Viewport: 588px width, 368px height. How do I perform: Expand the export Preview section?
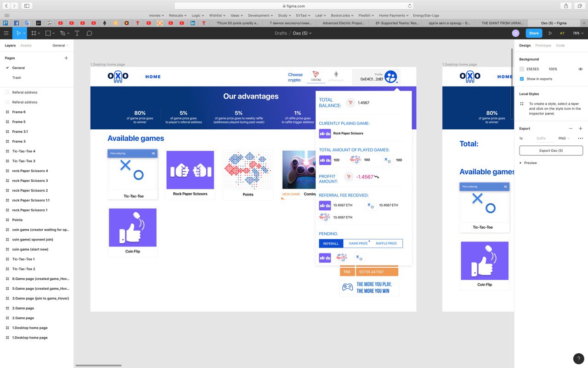(x=528, y=163)
